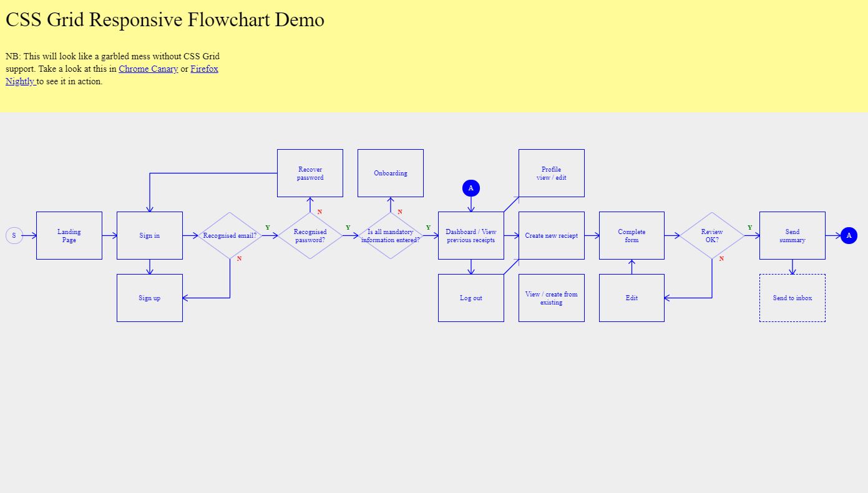Select the green 'Y' near Review OK?
The width and height of the screenshot is (868, 493).
(x=750, y=228)
